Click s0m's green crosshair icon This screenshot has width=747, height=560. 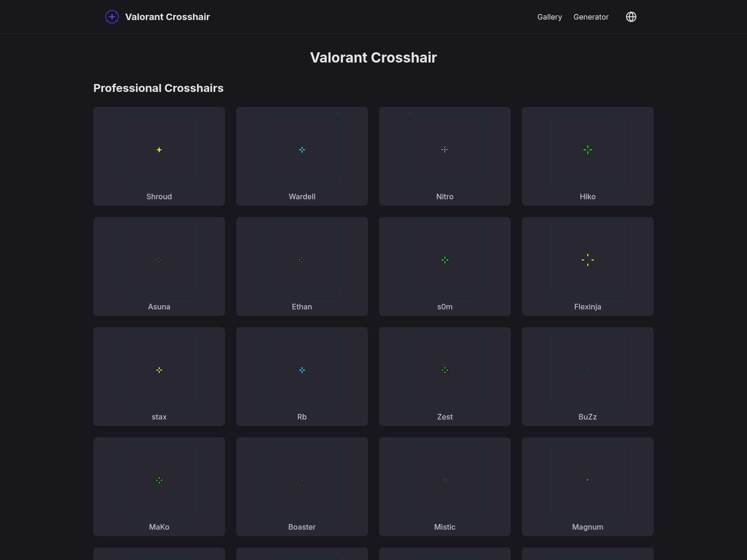click(444, 260)
